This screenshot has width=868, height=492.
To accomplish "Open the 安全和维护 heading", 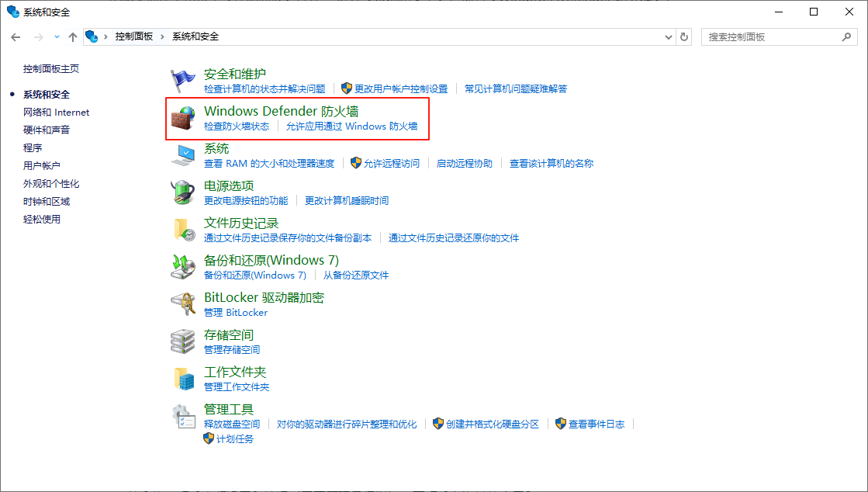I will (x=235, y=74).
